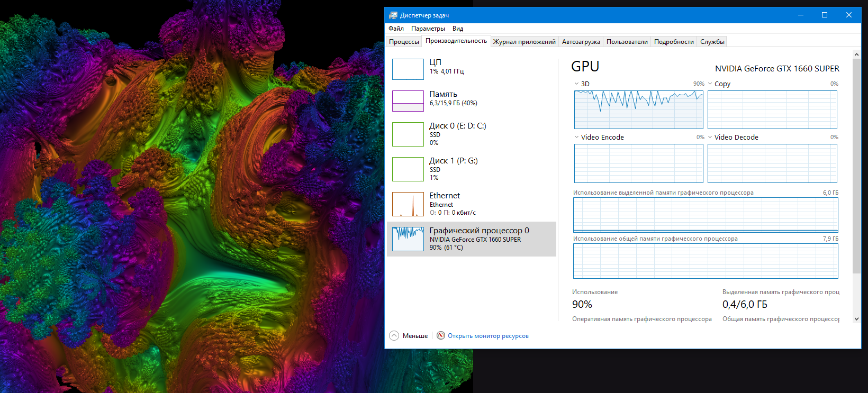Open the Параметры menu
The width and height of the screenshot is (868, 393).
point(428,29)
